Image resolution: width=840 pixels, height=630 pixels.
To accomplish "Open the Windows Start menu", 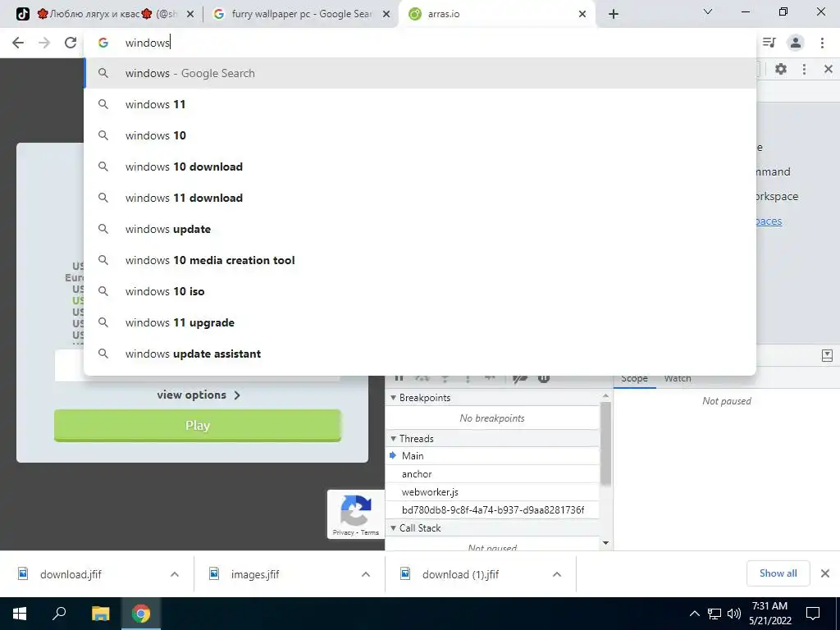I will coord(20,614).
